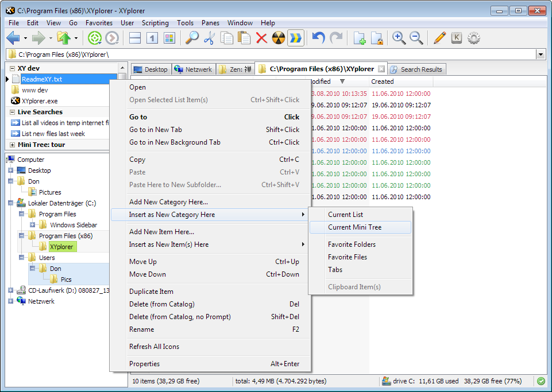This screenshot has width=552, height=392.
Task: Toggle the Dual Pane toolbar button
Action: (135, 38)
